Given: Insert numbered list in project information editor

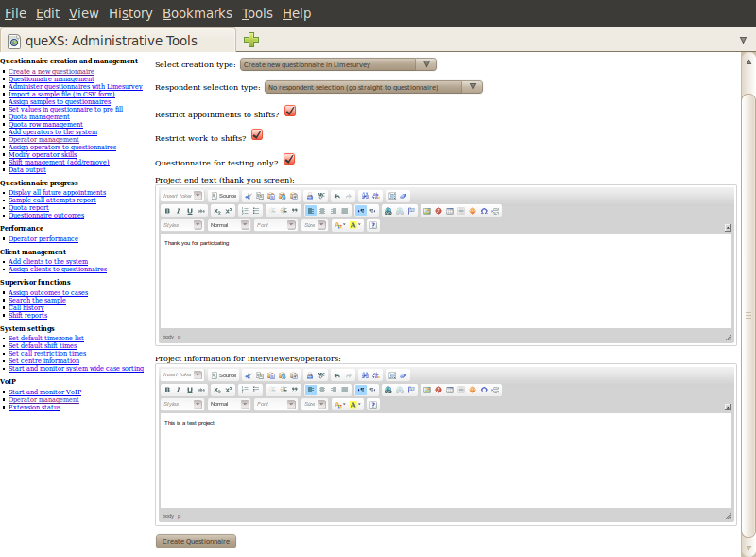Looking at the screenshot, I should pos(245,390).
